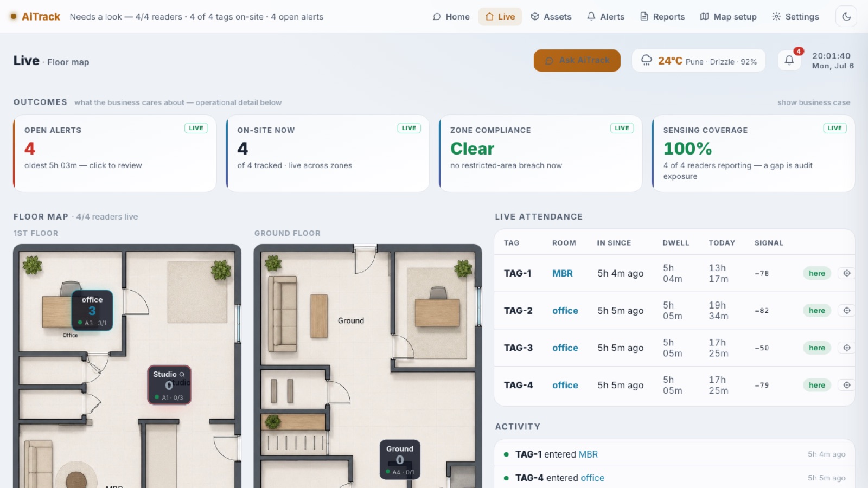Click the 1ST FLOOR map label
Viewport: 868px width, 488px height.
coord(36,233)
